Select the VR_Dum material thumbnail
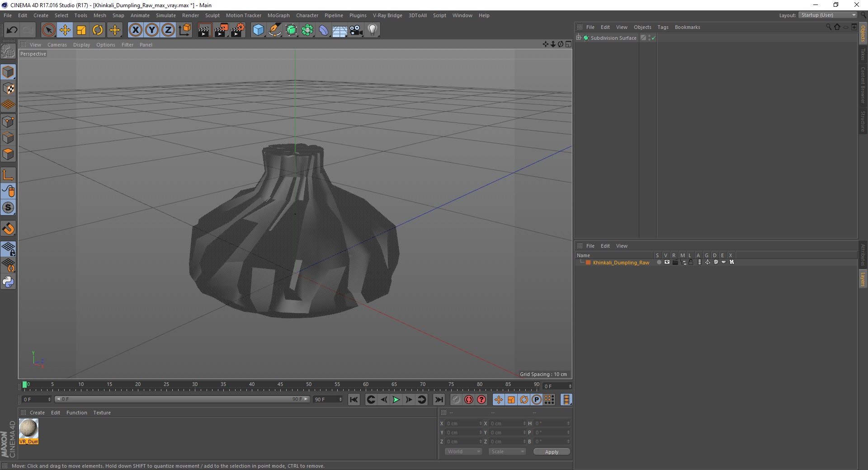Image resolution: width=868 pixels, height=470 pixels. [x=28, y=432]
